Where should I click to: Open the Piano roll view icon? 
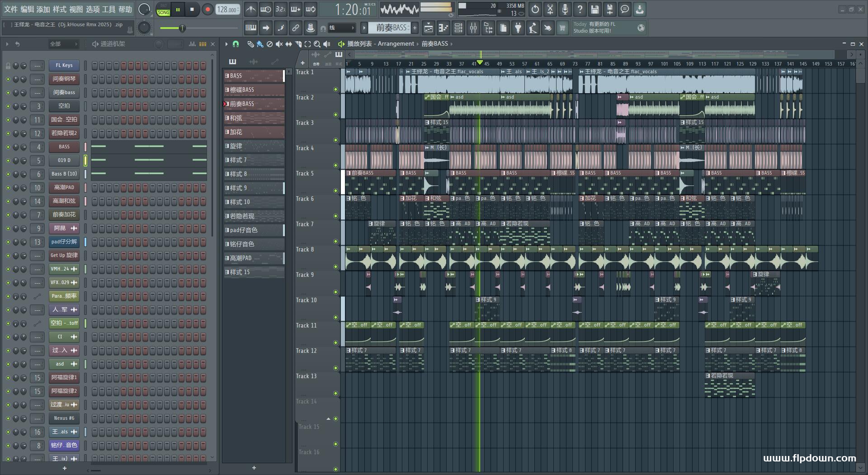(443, 28)
